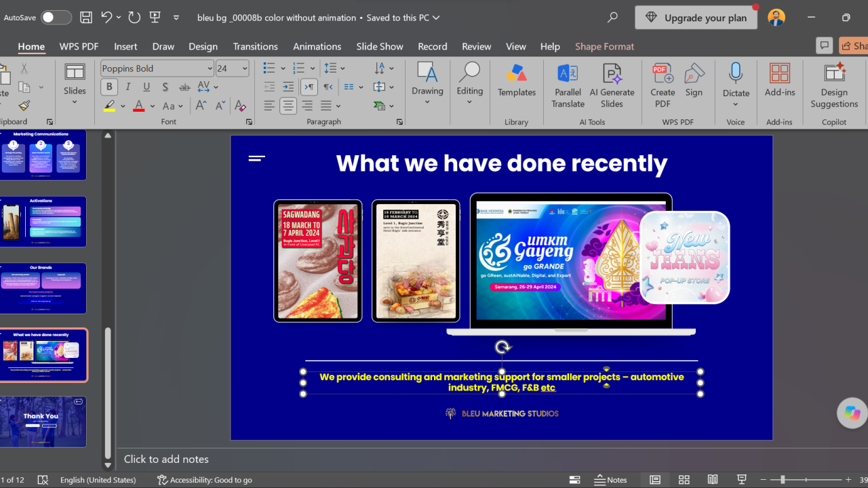The image size is (868, 488).
Task: Toggle Underline formatting
Action: 146,87
